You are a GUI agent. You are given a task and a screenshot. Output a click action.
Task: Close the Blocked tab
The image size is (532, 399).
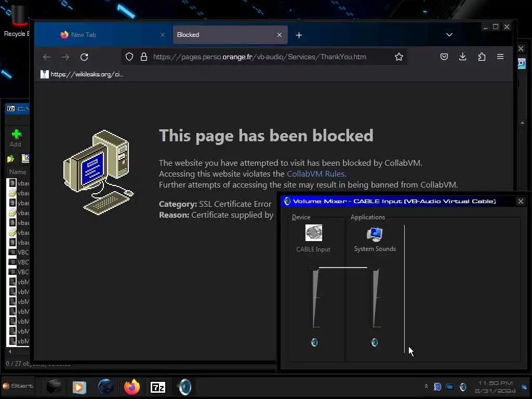pyautogui.click(x=279, y=35)
